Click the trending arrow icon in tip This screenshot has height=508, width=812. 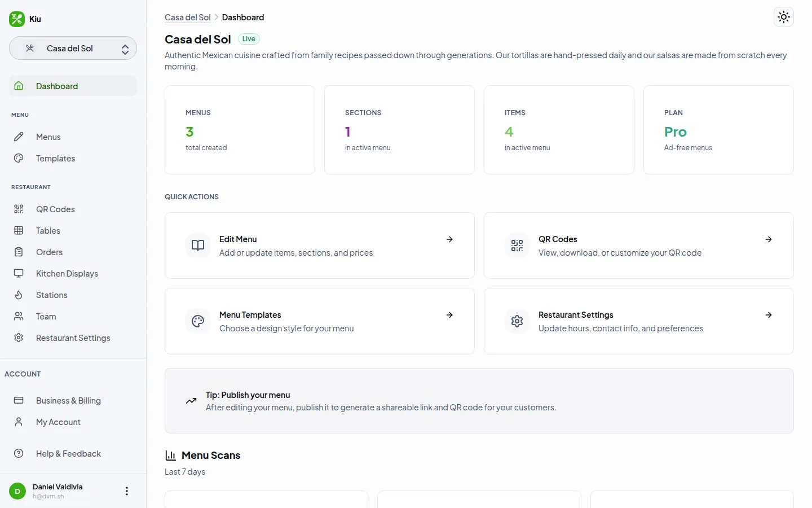point(191,401)
